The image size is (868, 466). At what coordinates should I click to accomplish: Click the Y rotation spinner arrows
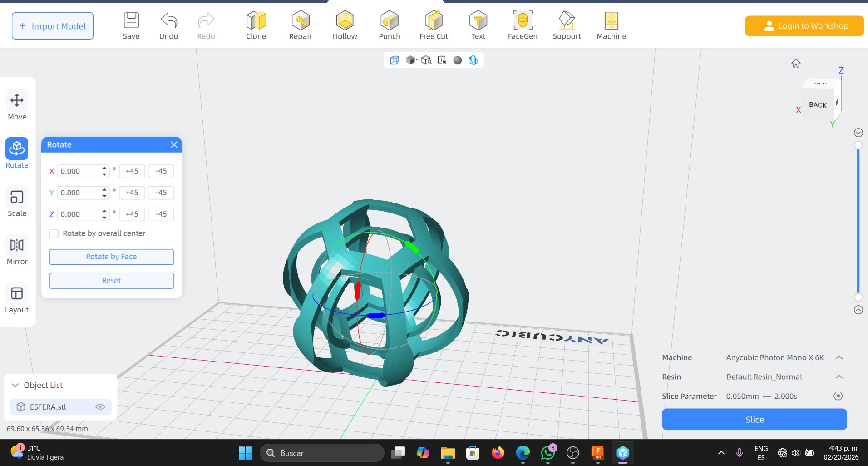tap(104, 193)
